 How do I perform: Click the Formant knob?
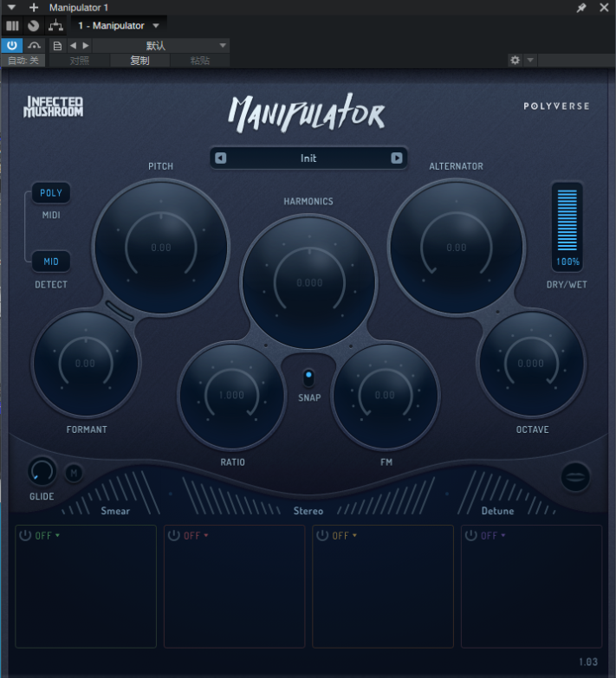(86, 363)
